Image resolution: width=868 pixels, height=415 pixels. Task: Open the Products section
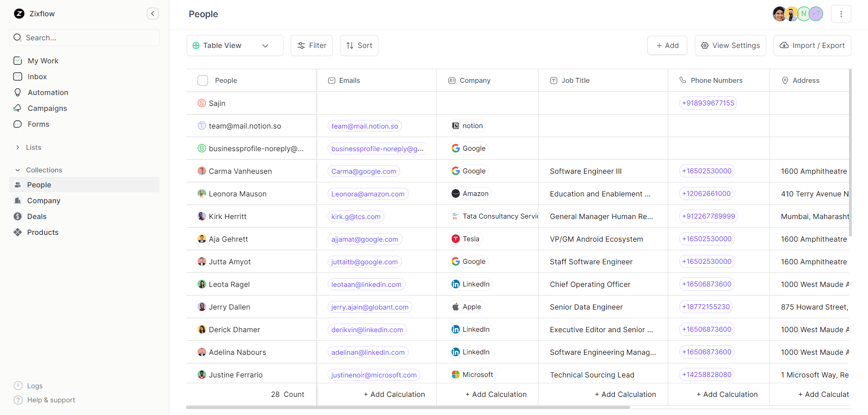[42, 232]
